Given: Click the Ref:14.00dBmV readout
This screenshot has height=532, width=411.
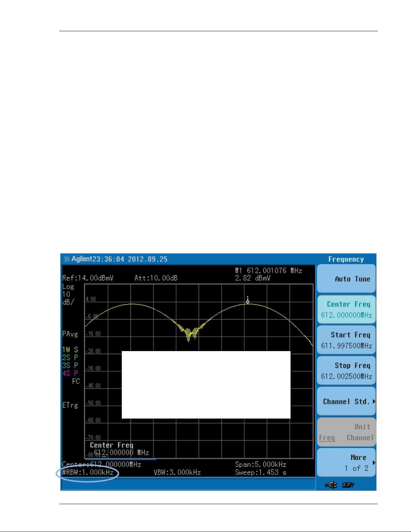Looking at the screenshot, I should (x=88, y=278).
